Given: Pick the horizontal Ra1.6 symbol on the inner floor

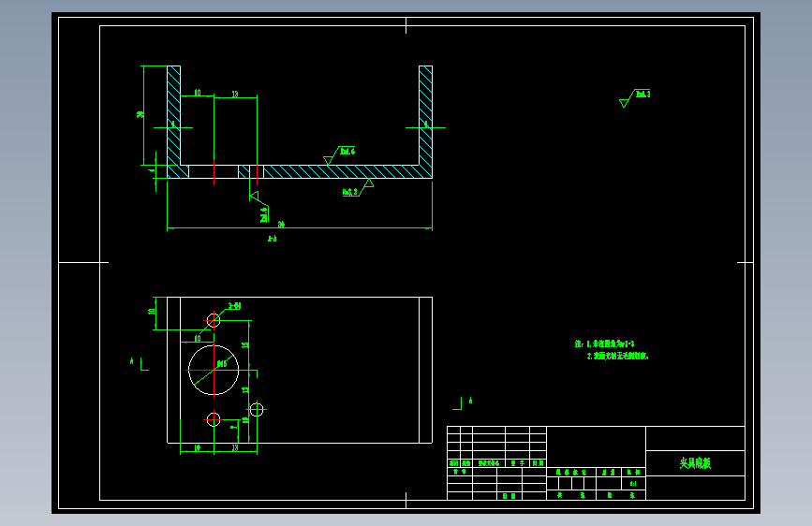Looking at the screenshot, I should coord(339,155).
